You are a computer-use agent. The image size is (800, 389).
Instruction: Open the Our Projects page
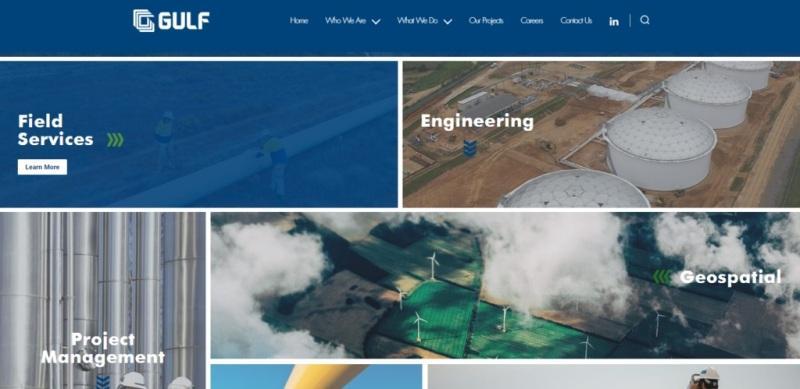[486, 20]
